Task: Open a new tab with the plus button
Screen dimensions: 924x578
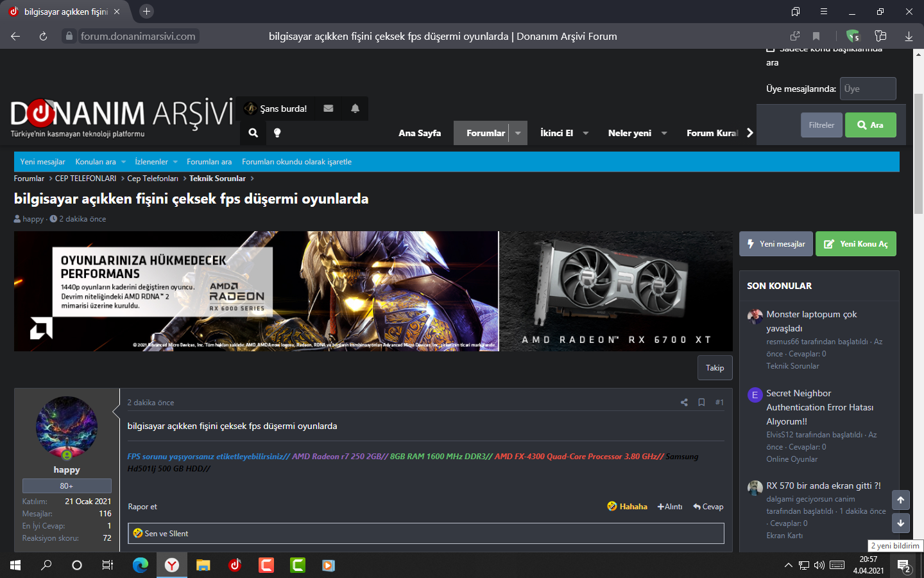Action: click(x=146, y=12)
